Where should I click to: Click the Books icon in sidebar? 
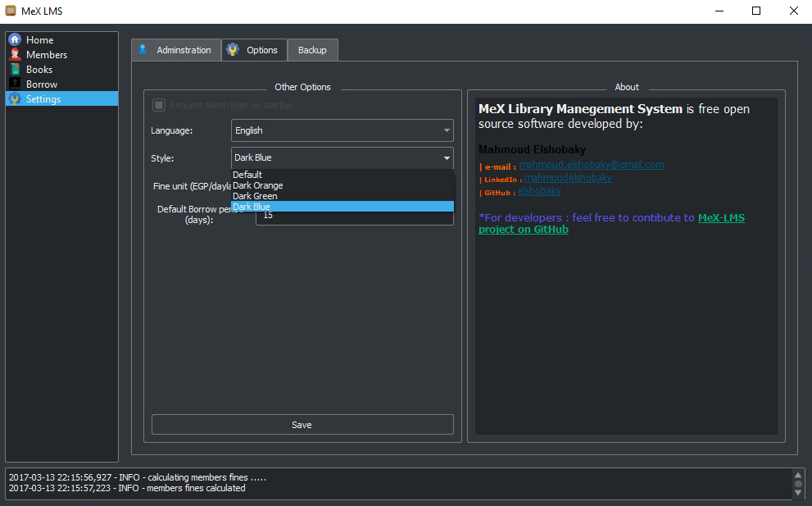click(15, 70)
